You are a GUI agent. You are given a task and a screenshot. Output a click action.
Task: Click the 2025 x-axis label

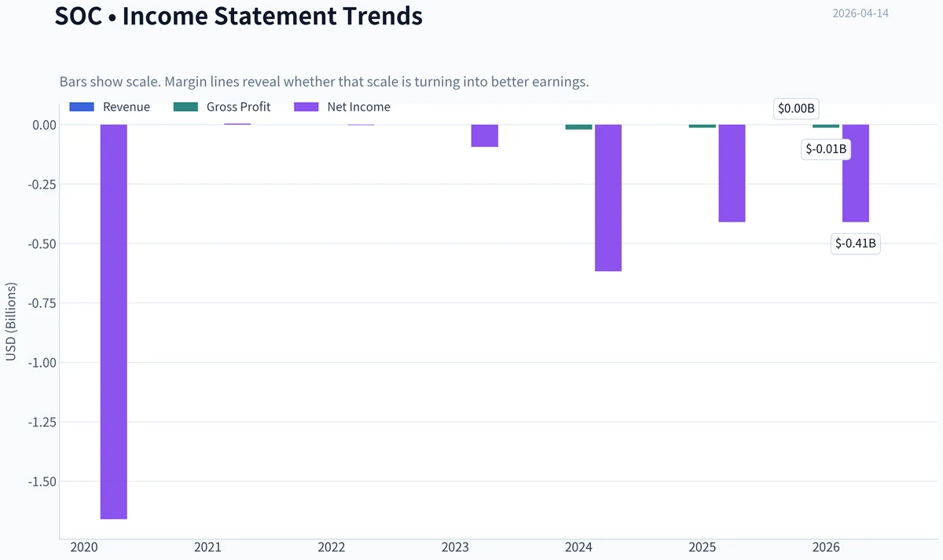(702, 547)
